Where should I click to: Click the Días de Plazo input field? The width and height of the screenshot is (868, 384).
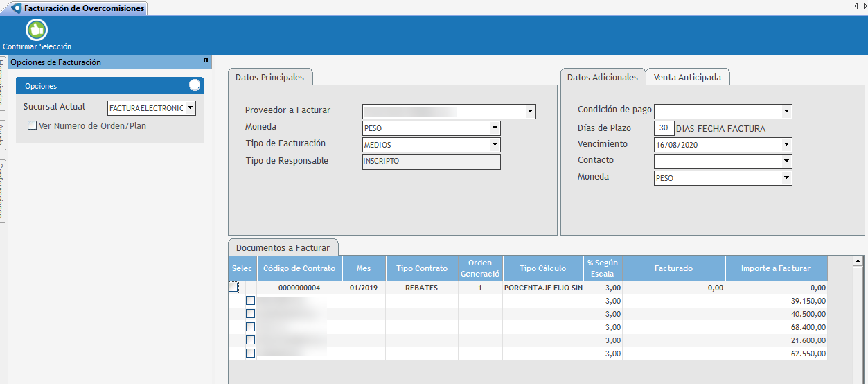(x=664, y=128)
